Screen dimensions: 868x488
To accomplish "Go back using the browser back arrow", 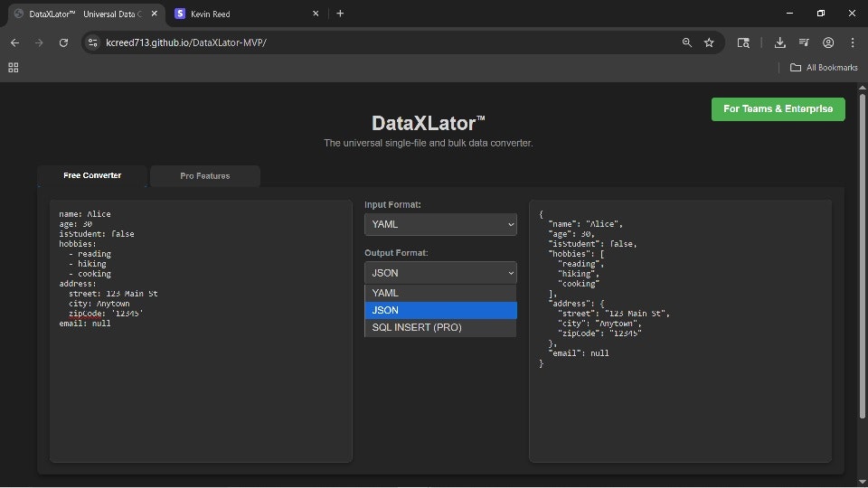I will 15,42.
